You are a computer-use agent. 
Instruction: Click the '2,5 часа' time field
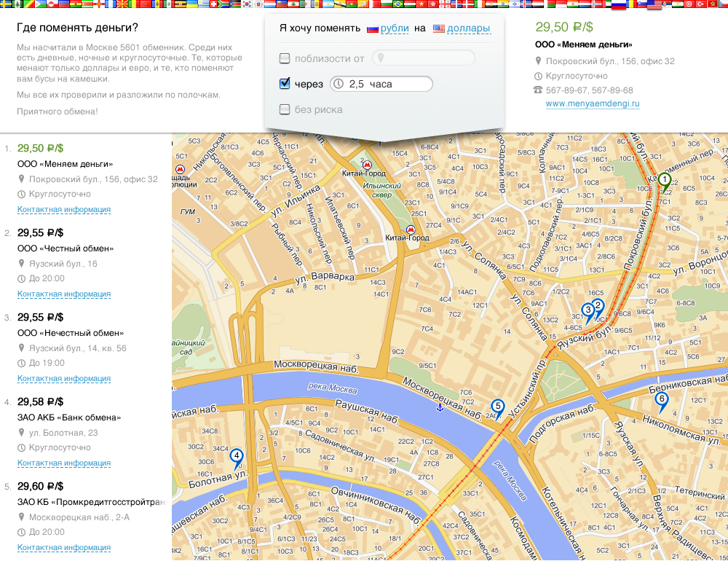tap(381, 84)
